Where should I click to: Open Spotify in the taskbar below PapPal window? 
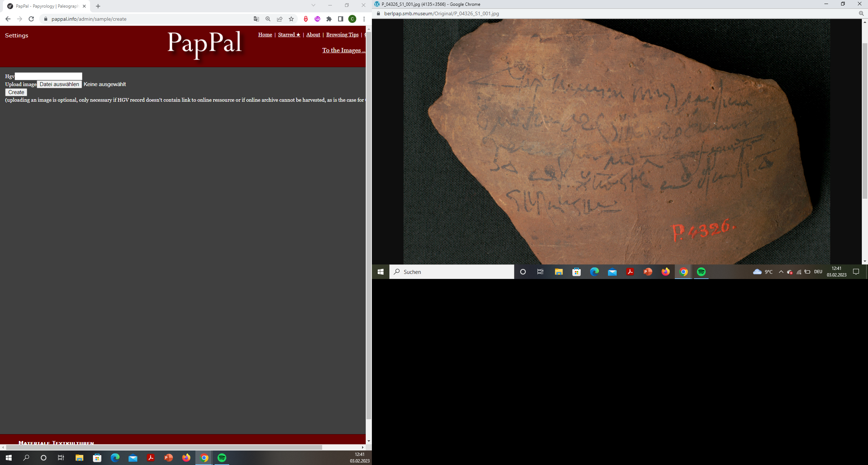[x=222, y=458]
